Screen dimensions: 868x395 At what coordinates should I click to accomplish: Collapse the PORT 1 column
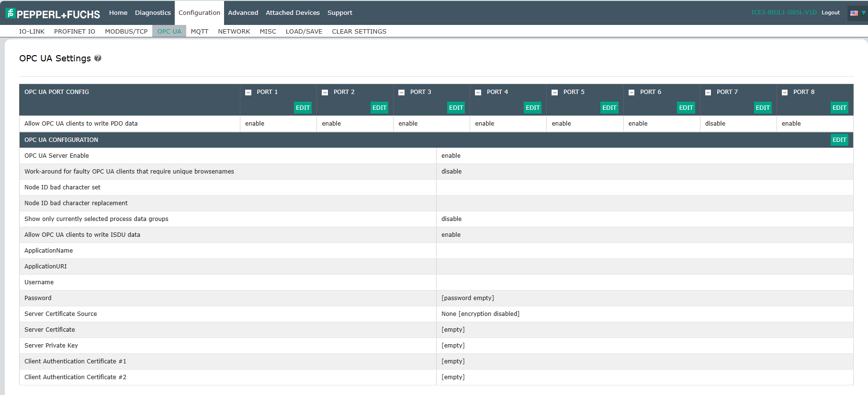(248, 93)
